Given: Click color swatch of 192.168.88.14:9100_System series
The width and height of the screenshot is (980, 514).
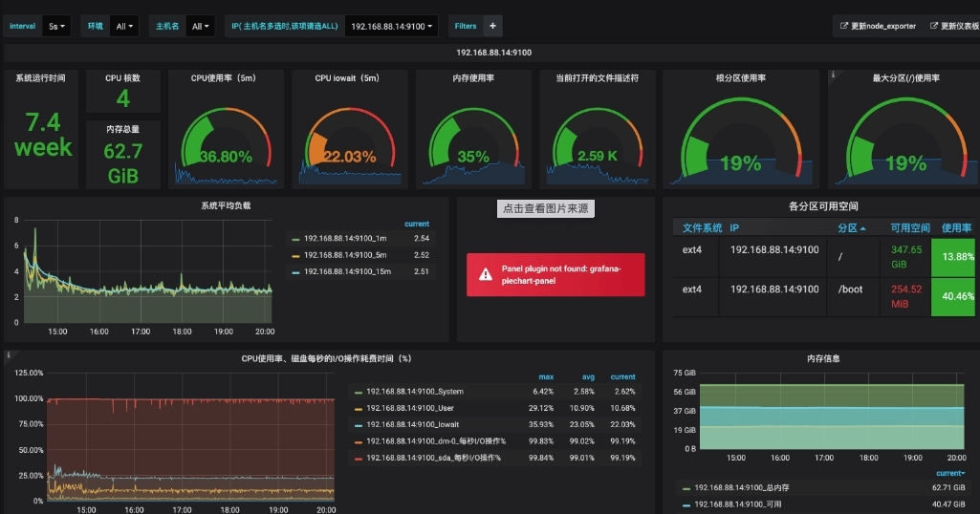Looking at the screenshot, I should [x=359, y=392].
